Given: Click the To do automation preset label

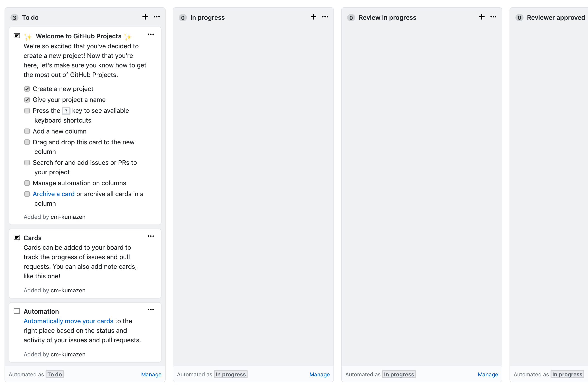Looking at the screenshot, I should (55, 374).
